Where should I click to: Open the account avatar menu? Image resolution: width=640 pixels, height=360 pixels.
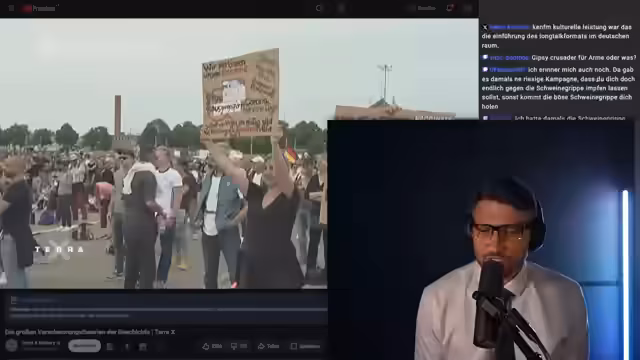tap(468, 8)
